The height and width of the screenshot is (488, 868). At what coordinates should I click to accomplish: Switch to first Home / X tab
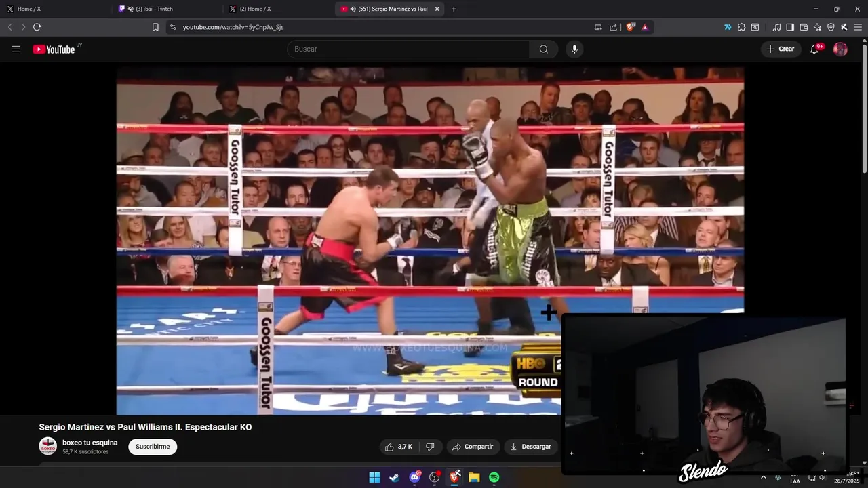pos(58,9)
